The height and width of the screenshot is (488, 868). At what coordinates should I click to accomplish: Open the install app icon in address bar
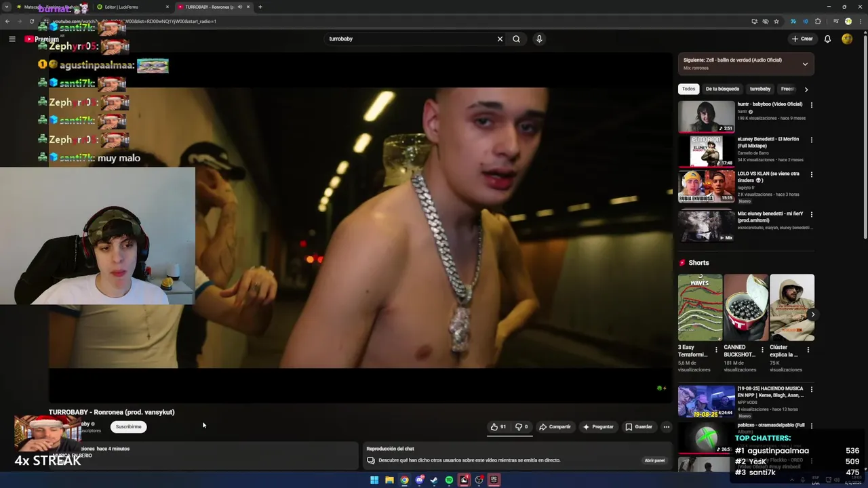click(x=754, y=21)
